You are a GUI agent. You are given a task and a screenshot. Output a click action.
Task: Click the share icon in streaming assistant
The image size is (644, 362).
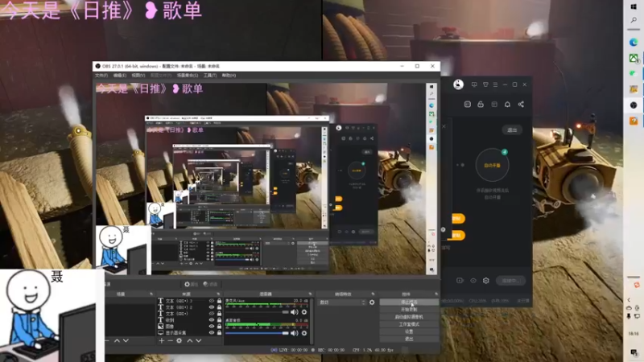coord(521,105)
